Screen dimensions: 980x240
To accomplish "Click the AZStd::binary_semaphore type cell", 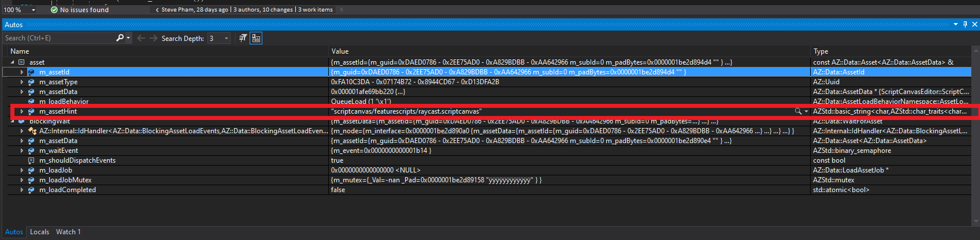I will pyautogui.click(x=852, y=151).
